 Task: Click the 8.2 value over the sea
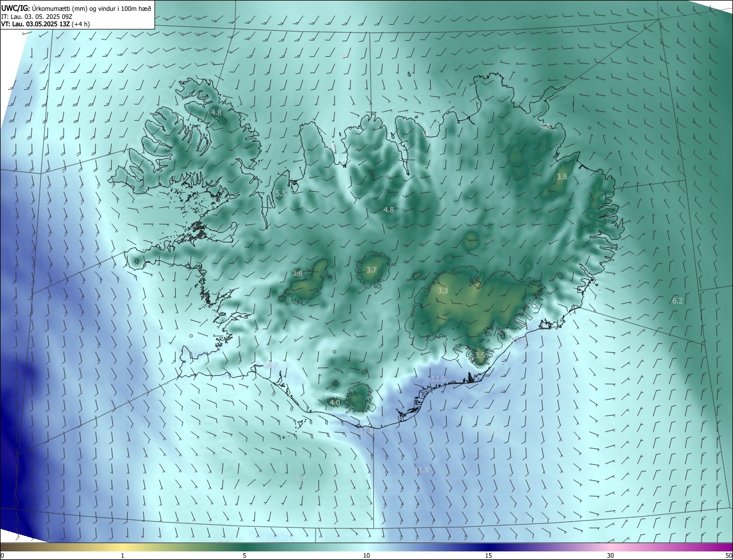coord(301,478)
